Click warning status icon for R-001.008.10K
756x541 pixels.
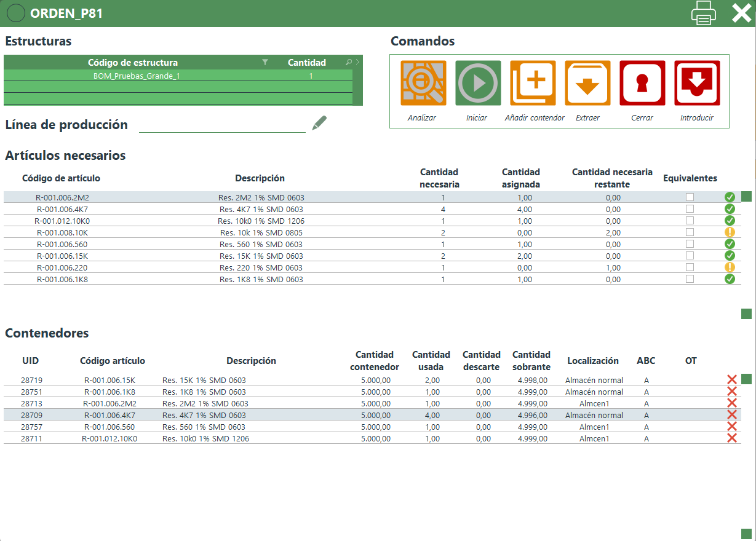click(730, 232)
